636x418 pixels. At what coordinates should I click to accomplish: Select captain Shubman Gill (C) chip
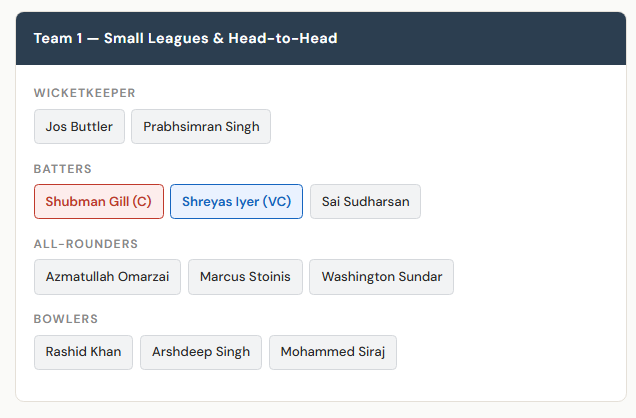[x=98, y=201]
